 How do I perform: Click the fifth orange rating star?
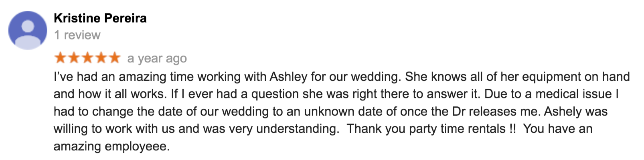[x=114, y=58]
